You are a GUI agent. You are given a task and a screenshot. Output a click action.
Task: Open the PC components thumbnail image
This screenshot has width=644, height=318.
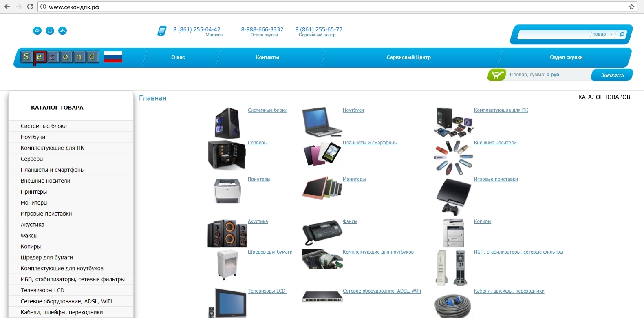pyautogui.click(x=453, y=122)
